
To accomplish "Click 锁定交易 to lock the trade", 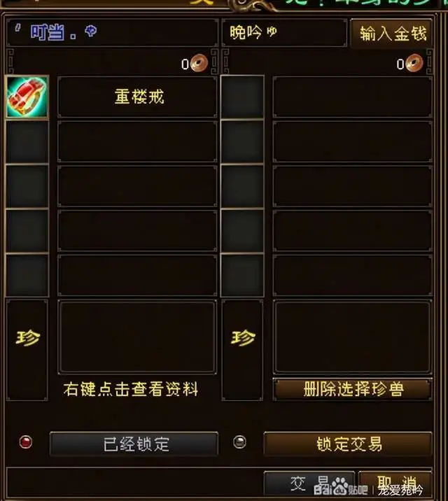I will [348, 444].
